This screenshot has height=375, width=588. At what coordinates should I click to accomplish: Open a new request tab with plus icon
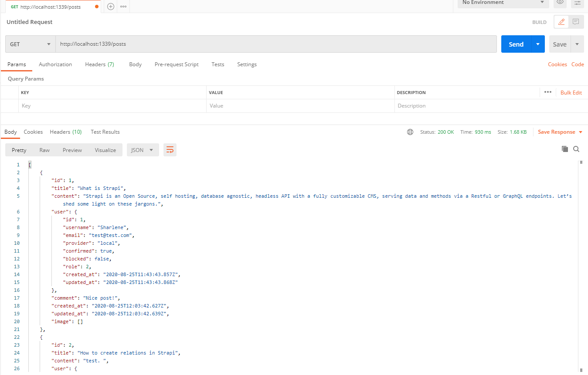(111, 7)
